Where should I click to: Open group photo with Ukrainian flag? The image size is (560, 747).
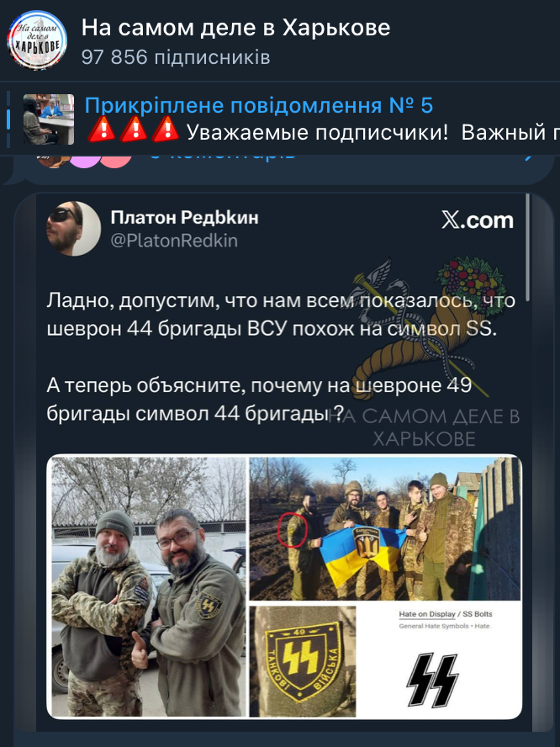tap(385, 529)
